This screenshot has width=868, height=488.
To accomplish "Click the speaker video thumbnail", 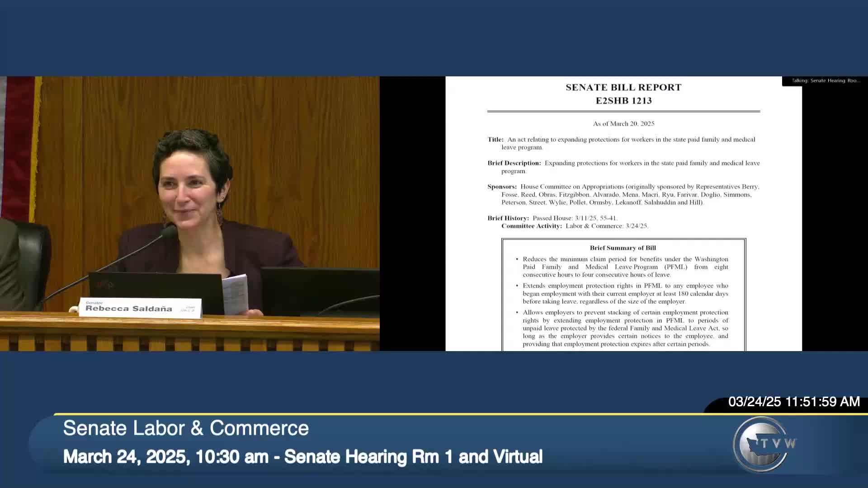I will (x=189, y=213).
